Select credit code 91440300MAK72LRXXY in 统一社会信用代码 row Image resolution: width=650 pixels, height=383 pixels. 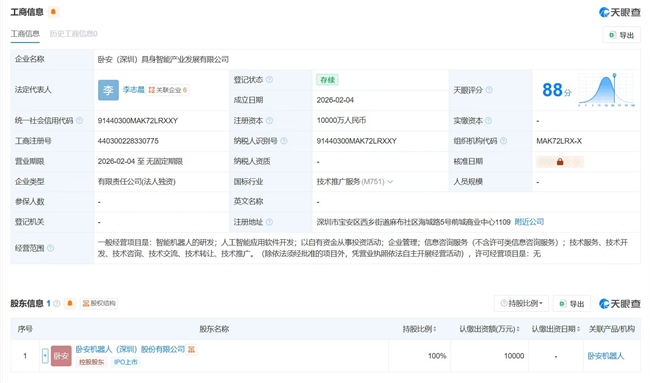(x=138, y=121)
